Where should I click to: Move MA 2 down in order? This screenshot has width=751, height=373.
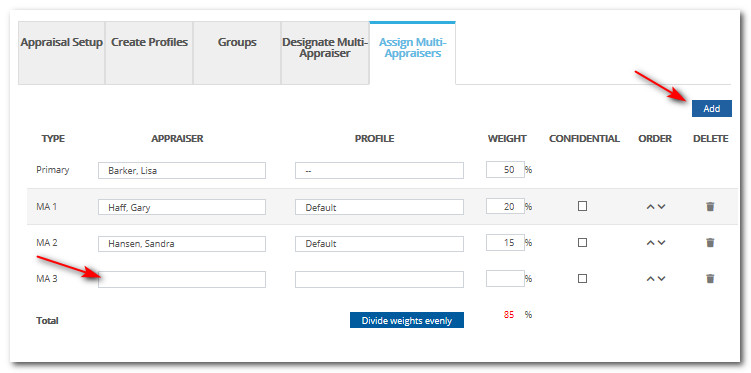point(661,243)
